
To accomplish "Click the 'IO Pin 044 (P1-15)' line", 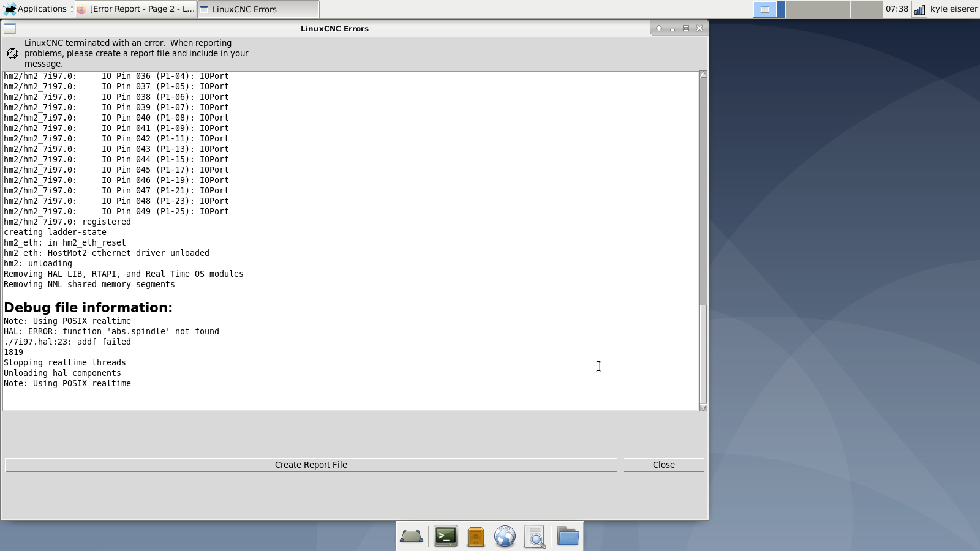I will 116,159.
